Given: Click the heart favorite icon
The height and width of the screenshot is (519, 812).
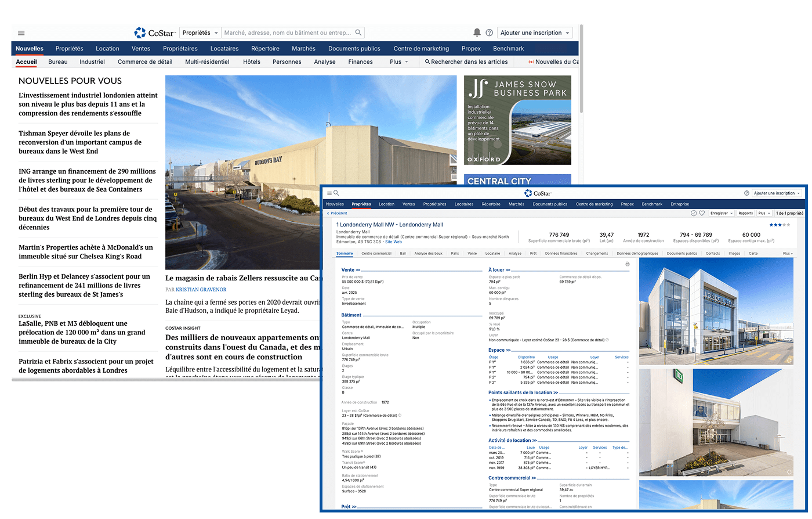Looking at the screenshot, I should click(702, 213).
